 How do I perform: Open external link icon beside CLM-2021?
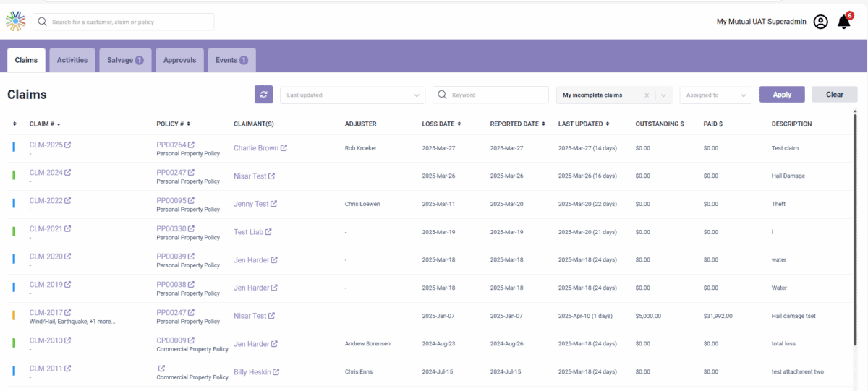click(68, 228)
